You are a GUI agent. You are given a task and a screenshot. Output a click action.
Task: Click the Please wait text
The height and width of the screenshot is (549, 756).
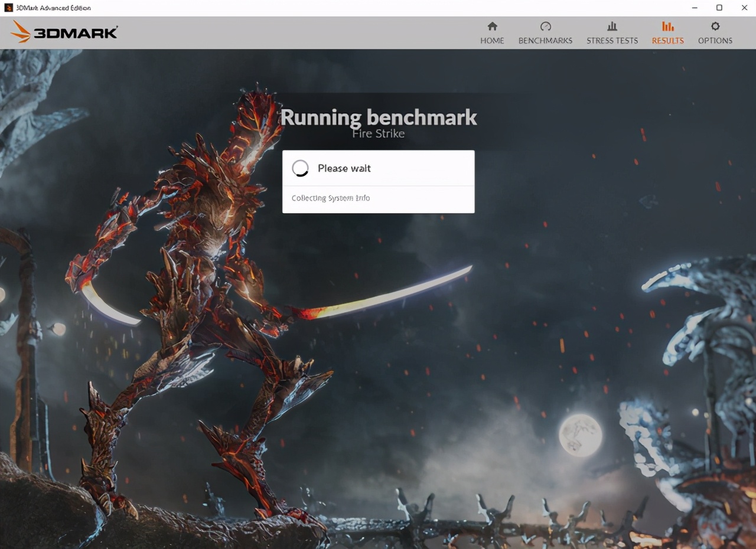coord(344,168)
